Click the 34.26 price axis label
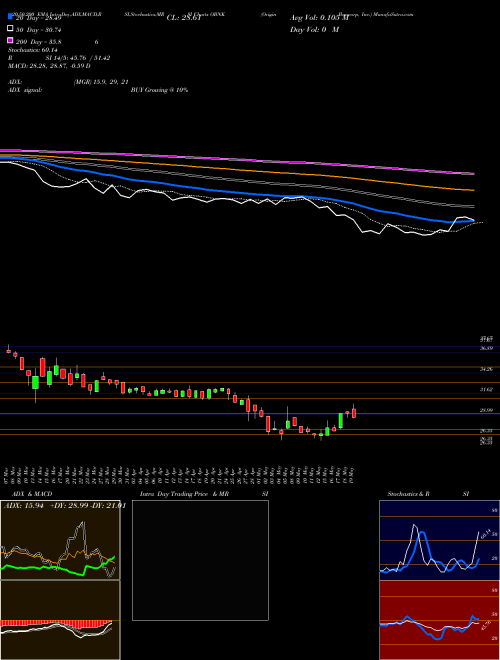 coord(487,369)
